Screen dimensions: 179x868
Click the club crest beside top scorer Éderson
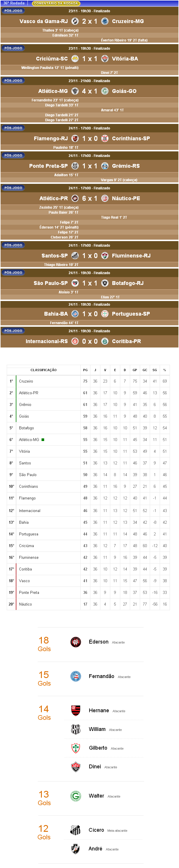76,642
